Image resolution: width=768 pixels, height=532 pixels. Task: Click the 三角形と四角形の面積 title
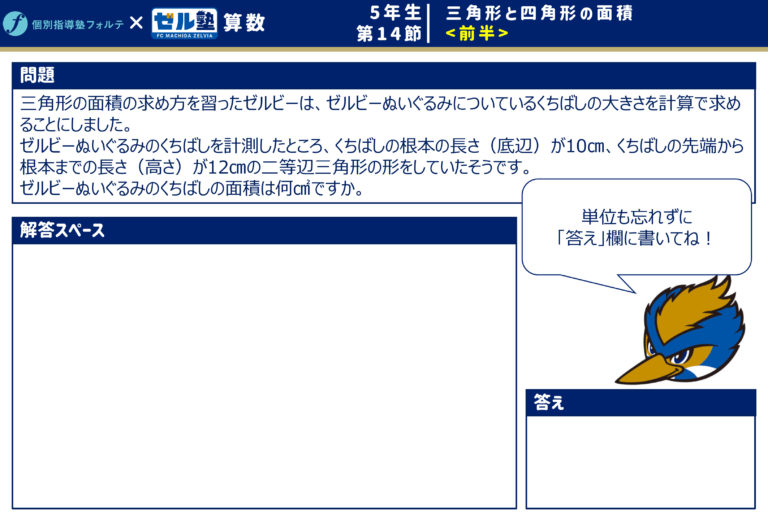539,13
